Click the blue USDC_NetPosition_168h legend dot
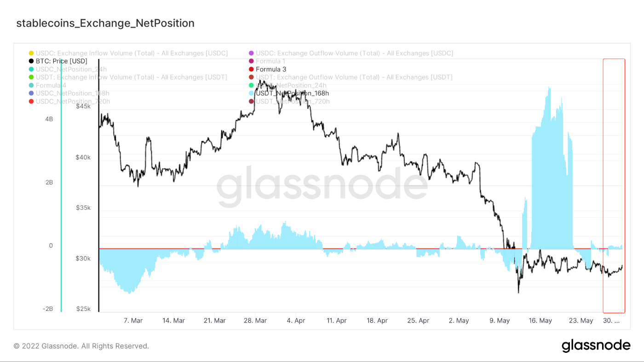 [31, 93]
